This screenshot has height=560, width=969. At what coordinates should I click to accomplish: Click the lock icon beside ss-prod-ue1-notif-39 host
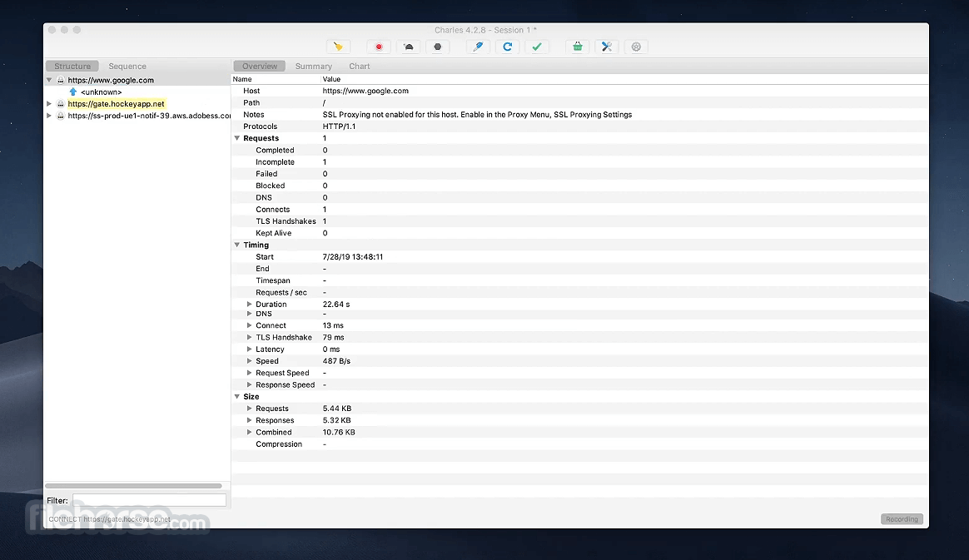tap(61, 116)
